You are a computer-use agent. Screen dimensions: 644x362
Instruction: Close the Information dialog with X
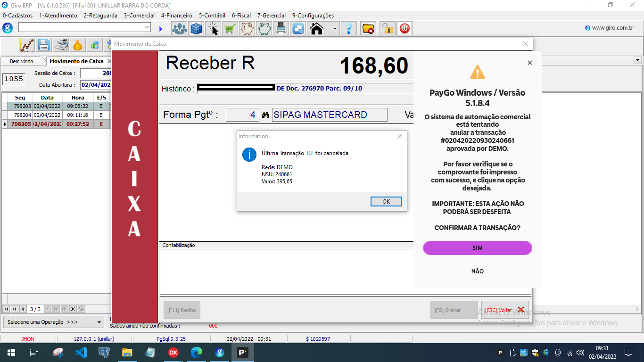pos(400,136)
